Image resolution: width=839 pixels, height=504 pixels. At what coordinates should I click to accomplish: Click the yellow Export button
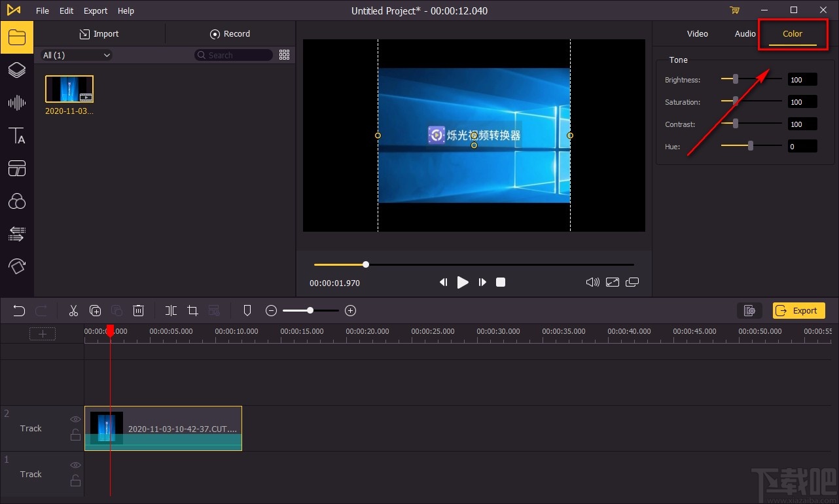[798, 310]
